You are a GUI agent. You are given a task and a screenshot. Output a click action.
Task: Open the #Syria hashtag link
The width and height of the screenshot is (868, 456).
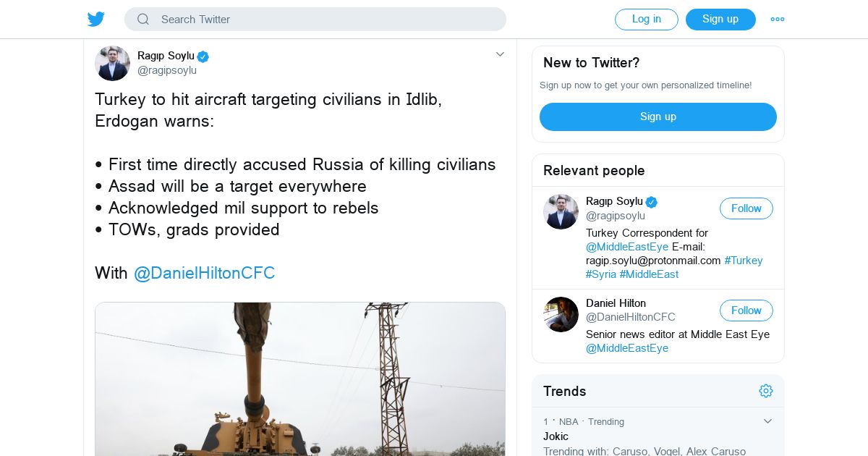point(600,274)
